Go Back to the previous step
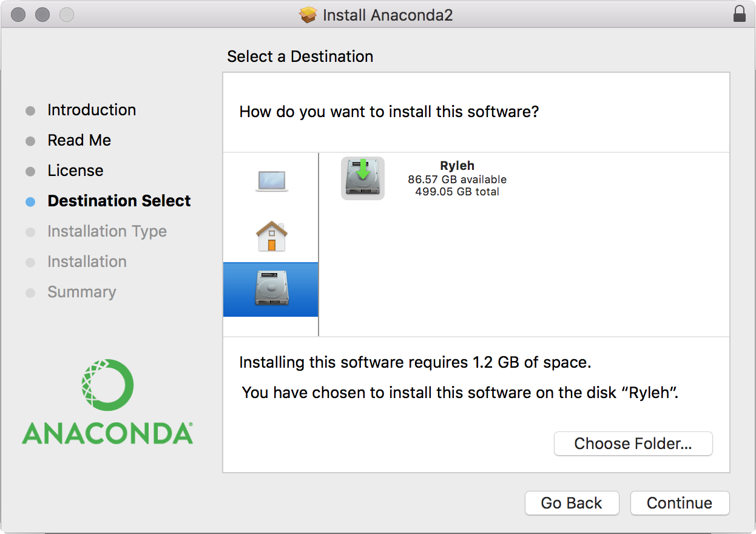756x534 pixels. tap(572, 503)
